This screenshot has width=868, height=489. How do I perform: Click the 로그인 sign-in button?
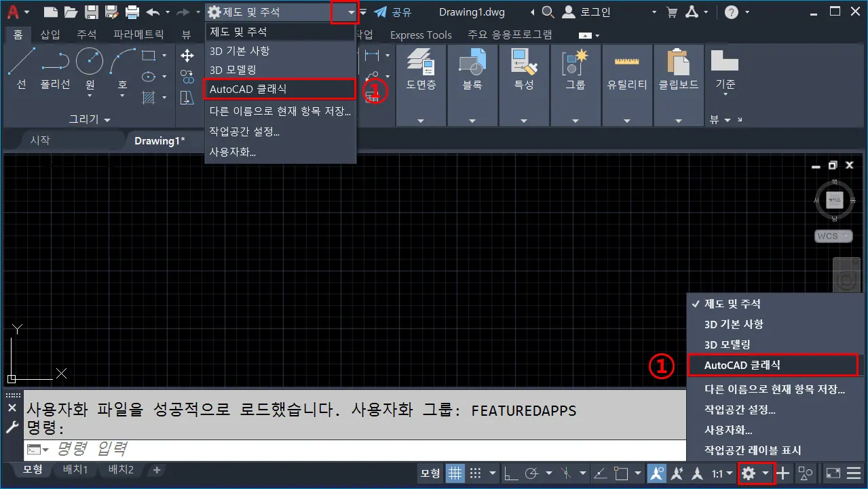pos(588,12)
